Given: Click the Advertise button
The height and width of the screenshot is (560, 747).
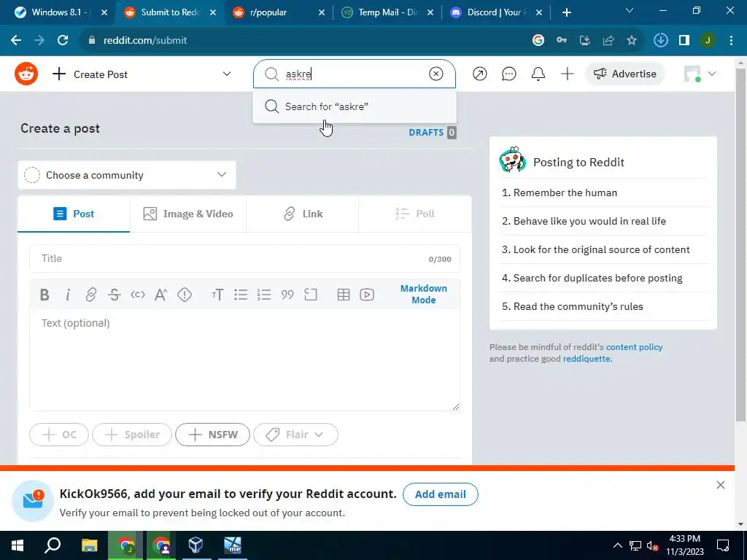Looking at the screenshot, I should 624,74.
